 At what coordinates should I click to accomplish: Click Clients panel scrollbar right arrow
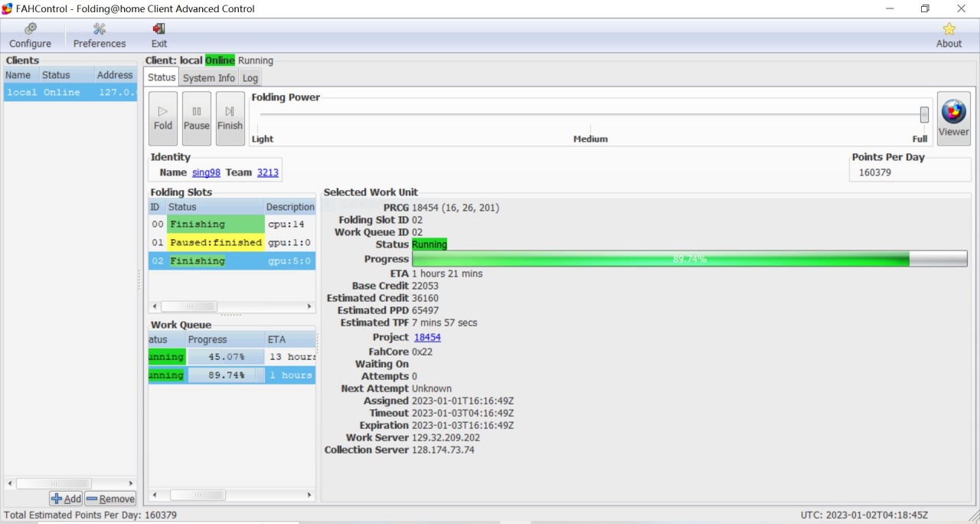[131, 483]
